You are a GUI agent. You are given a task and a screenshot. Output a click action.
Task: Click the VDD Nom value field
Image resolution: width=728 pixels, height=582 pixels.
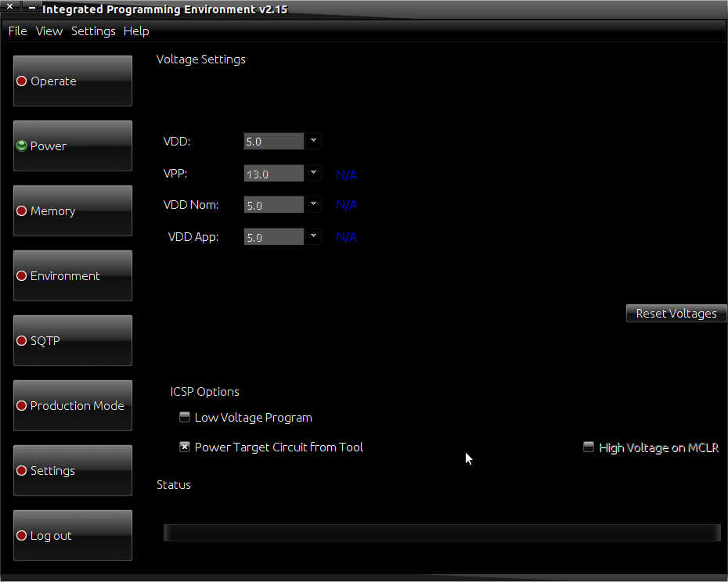pyautogui.click(x=274, y=205)
